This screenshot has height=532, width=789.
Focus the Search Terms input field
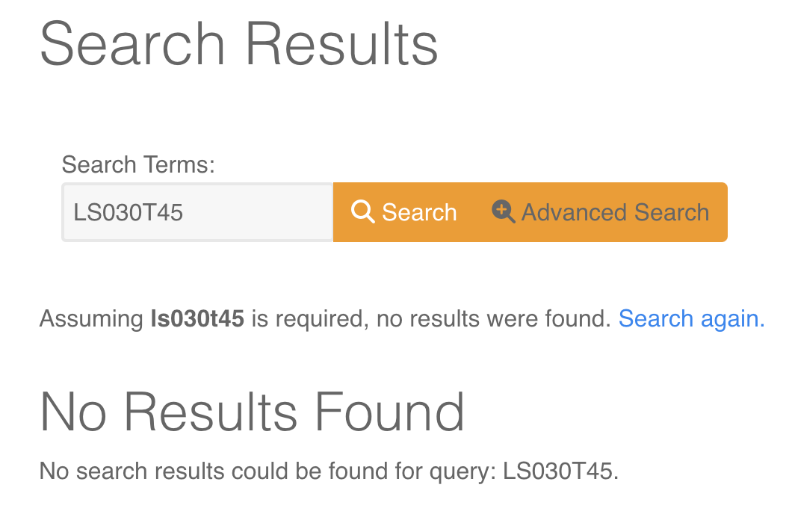[197, 212]
